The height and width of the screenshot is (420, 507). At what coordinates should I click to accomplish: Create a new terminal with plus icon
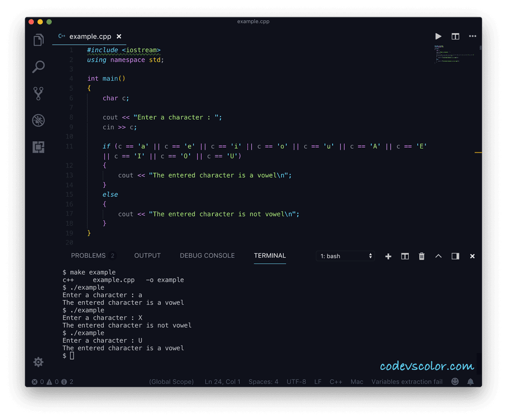388,256
